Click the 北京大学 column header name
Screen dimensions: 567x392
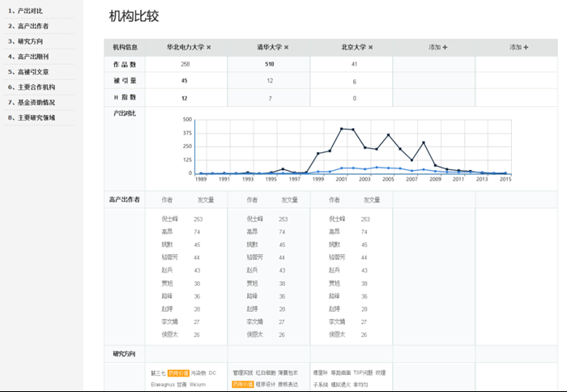354,47
